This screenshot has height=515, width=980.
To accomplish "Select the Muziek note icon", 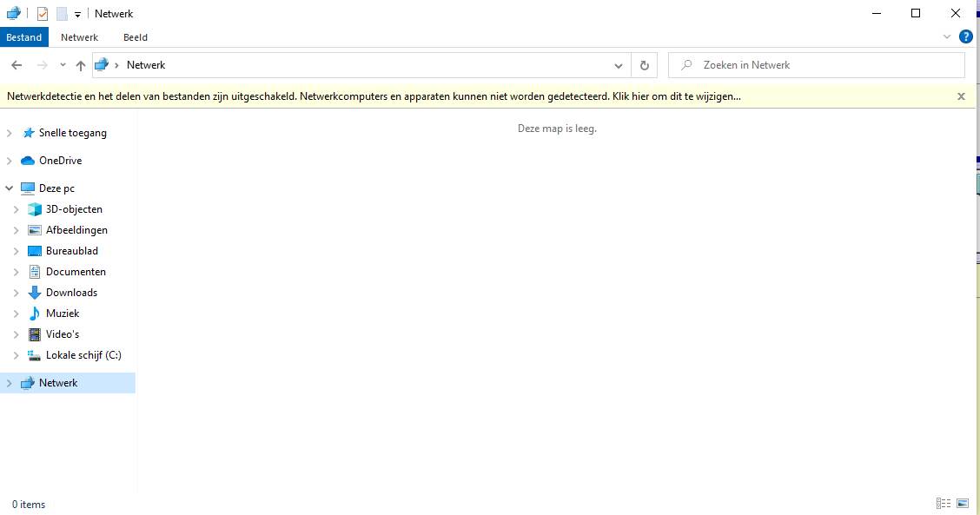I will pyautogui.click(x=35, y=314).
